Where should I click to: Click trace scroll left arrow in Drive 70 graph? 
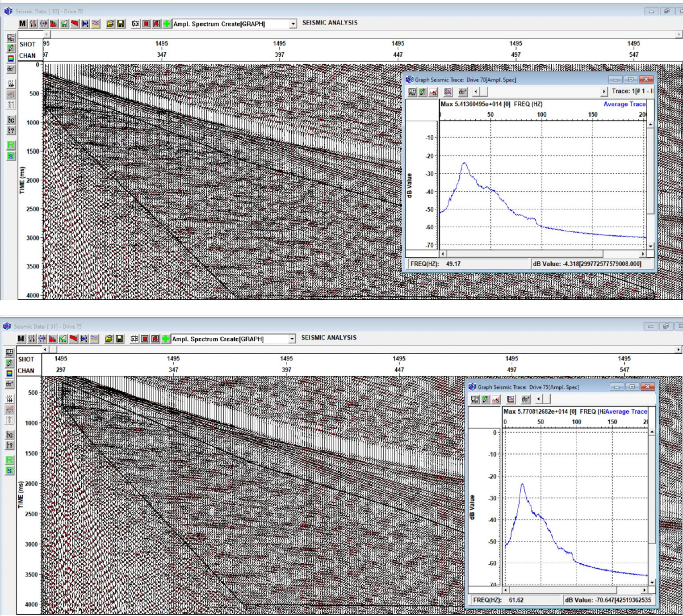click(x=476, y=92)
